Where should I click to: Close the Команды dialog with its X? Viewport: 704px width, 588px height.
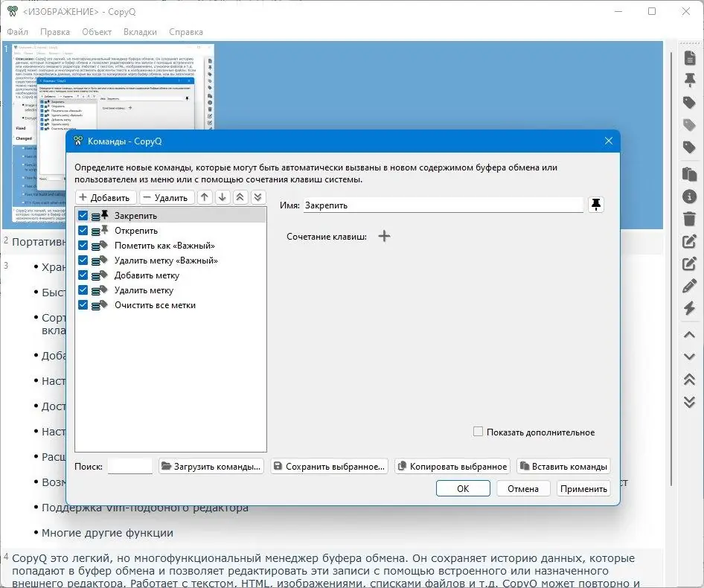608,141
